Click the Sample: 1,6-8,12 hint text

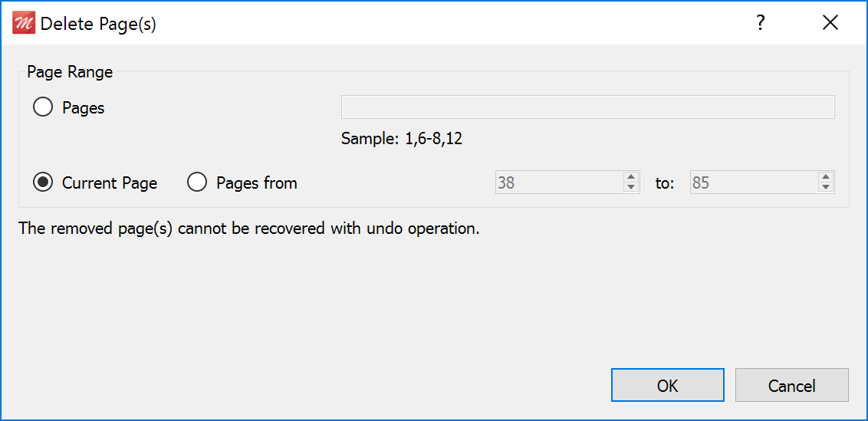[402, 139]
